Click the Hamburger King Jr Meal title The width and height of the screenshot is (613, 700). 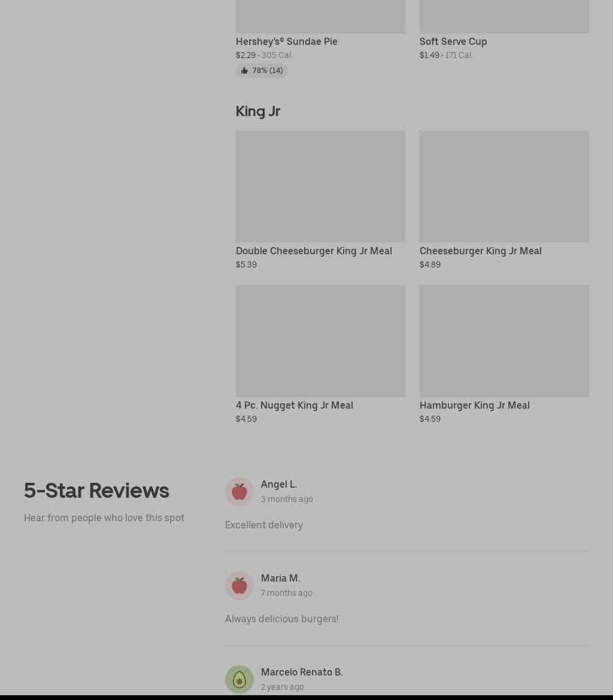pyautogui.click(x=475, y=406)
